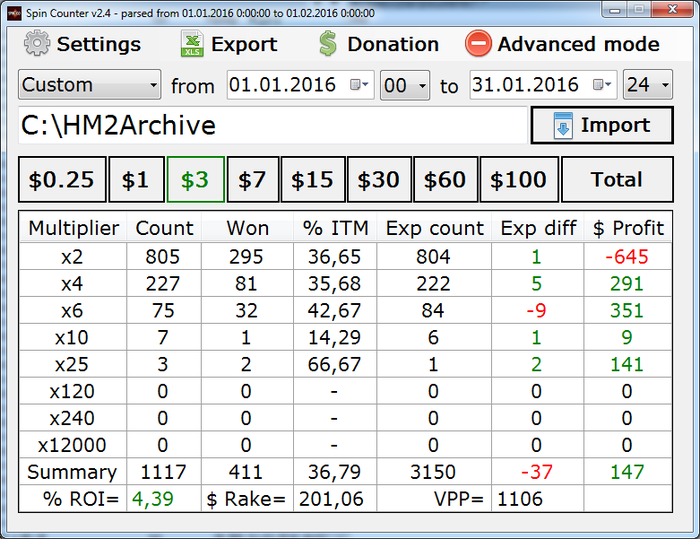The height and width of the screenshot is (539, 700).
Task: Select the $60 buy-in tab
Action: pos(446,180)
